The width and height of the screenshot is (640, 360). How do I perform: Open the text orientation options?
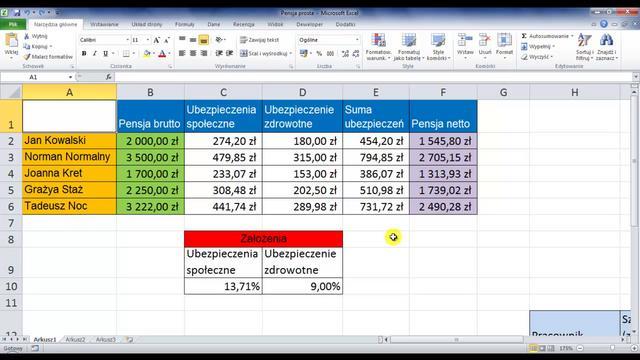click(x=219, y=40)
